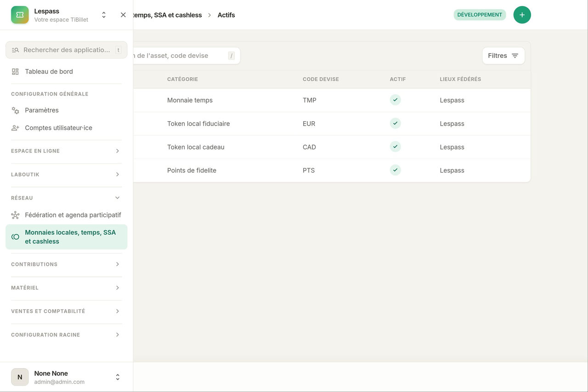Expand Configuration racine section
The height and width of the screenshot is (392, 588).
[x=67, y=335]
